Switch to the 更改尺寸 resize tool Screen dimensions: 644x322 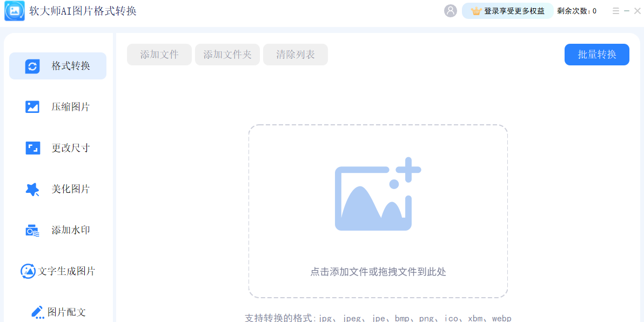click(x=57, y=147)
